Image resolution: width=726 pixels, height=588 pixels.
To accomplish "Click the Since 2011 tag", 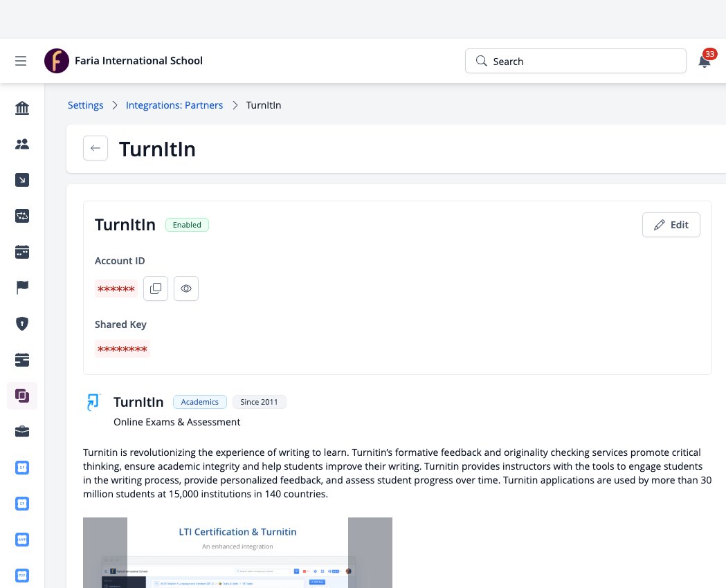I will point(259,402).
